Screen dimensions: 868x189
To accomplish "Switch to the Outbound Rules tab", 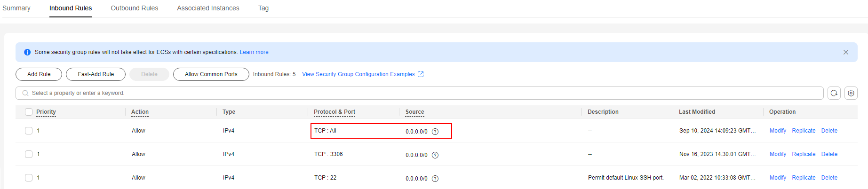I will coord(135,8).
